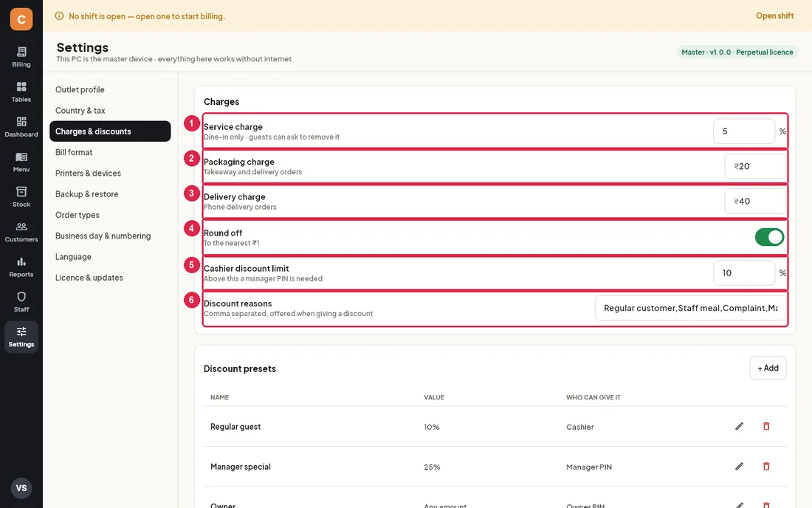
Task: Open the VS user avatar
Action: click(x=21, y=488)
